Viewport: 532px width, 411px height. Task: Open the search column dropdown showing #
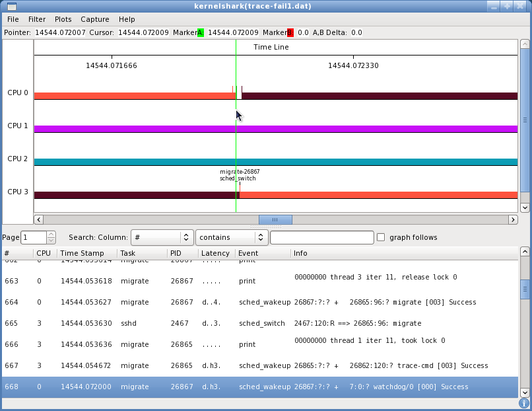click(161, 237)
